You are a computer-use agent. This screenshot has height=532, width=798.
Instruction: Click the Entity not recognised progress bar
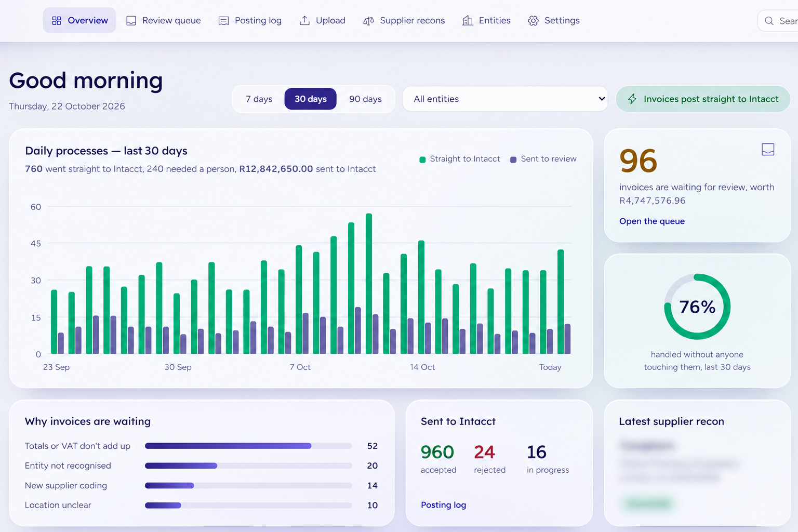[248, 465]
